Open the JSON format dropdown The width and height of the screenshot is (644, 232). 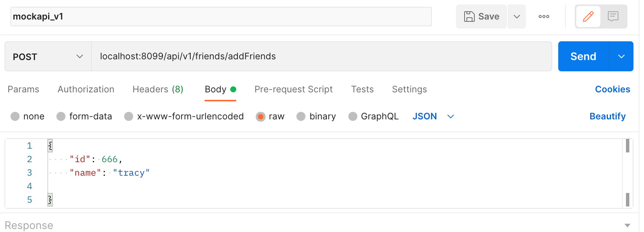(x=433, y=116)
